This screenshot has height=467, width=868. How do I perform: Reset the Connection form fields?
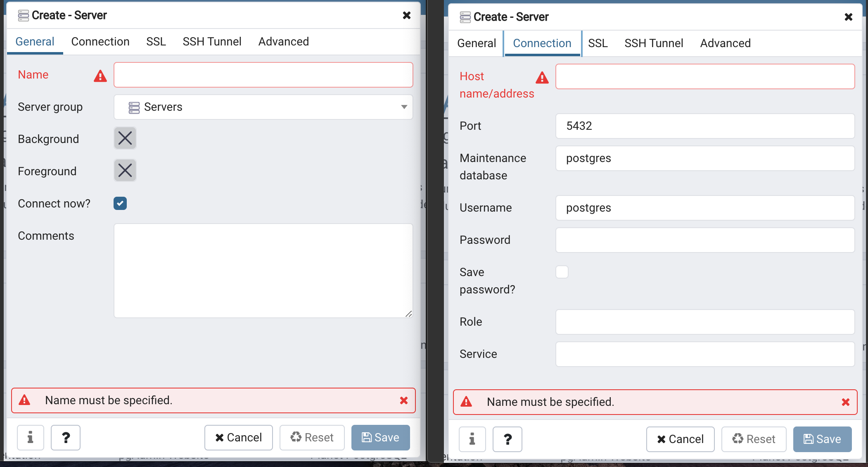(x=754, y=439)
